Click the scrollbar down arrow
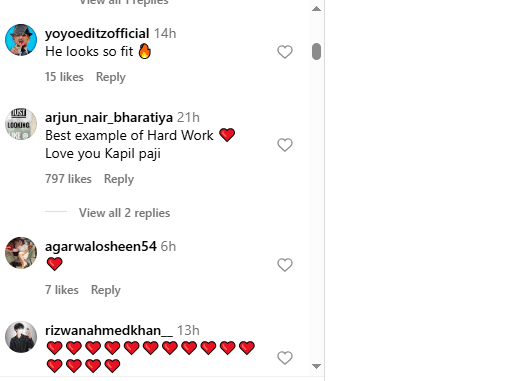The height and width of the screenshot is (381, 519). pos(316,366)
